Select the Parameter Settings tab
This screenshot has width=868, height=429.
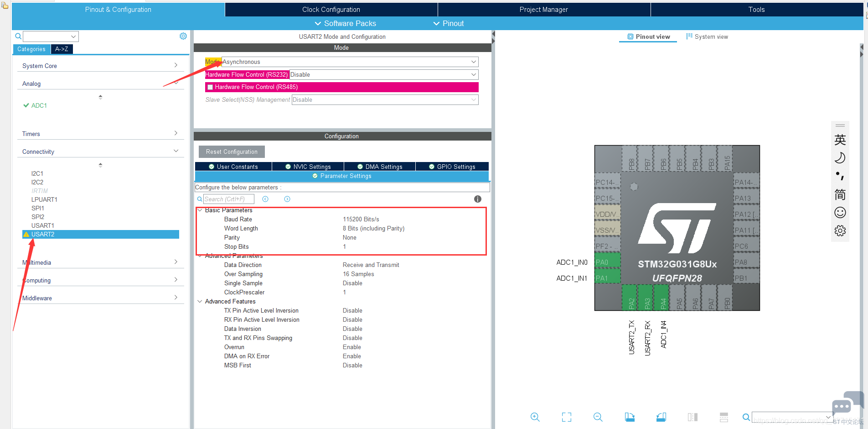[x=342, y=176]
